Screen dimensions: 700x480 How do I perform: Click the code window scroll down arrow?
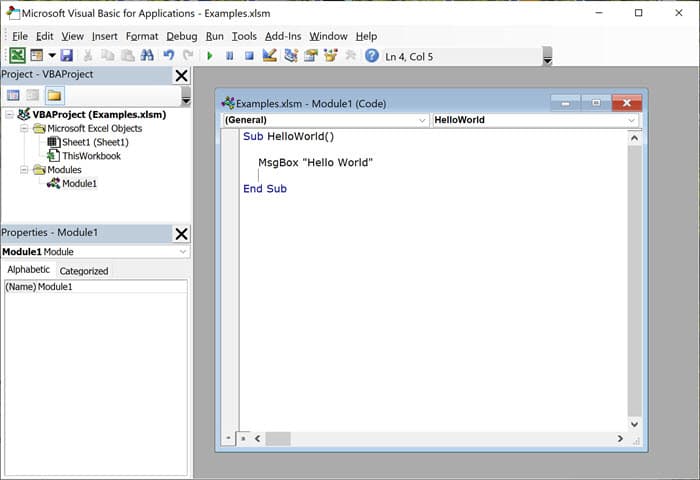coord(634,424)
